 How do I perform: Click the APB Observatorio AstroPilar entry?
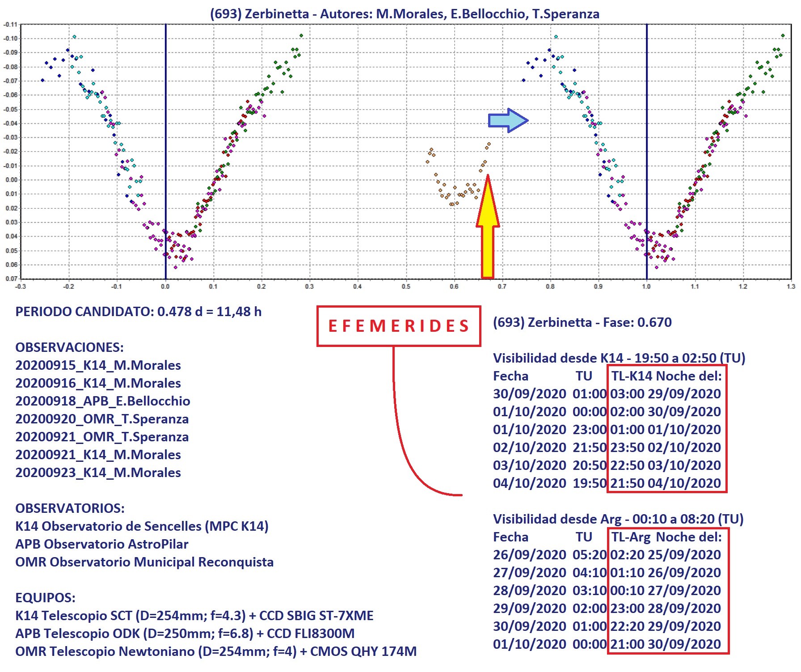click(x=101, y=544)
